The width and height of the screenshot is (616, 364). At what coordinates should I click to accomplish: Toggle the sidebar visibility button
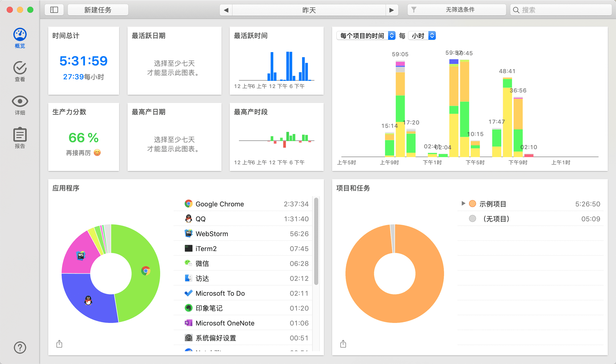click(54, 10)
